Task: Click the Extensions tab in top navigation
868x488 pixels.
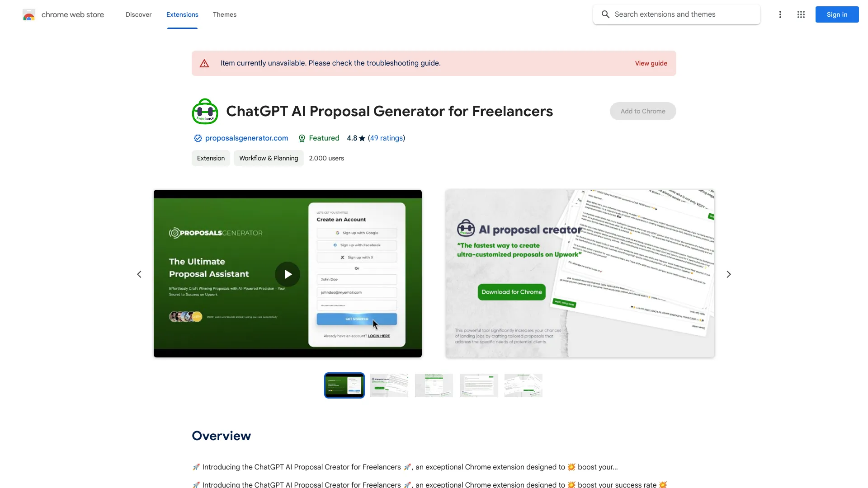Action: pyautogui.click(x=182, y=14)
